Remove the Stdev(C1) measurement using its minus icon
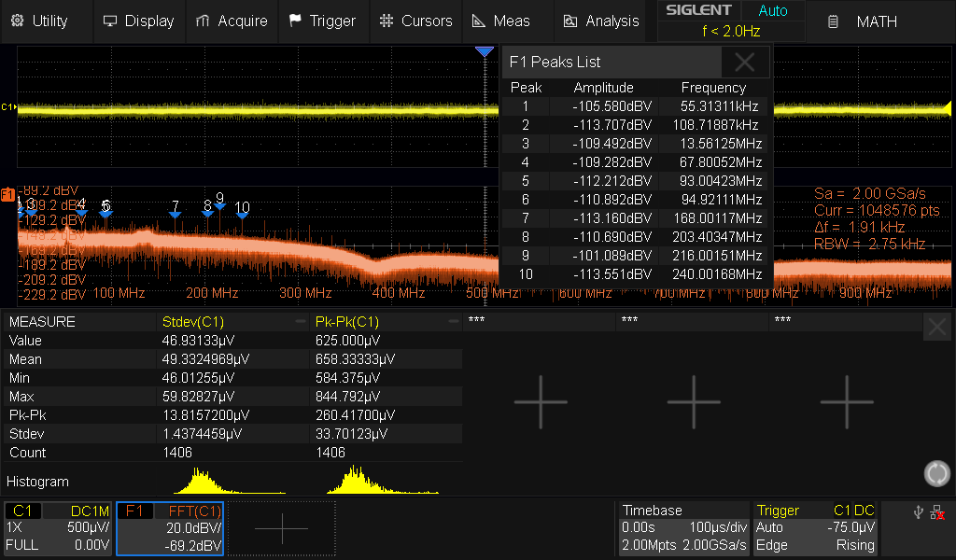Screen dimensions: 956x560 click(x=301, y=321)
